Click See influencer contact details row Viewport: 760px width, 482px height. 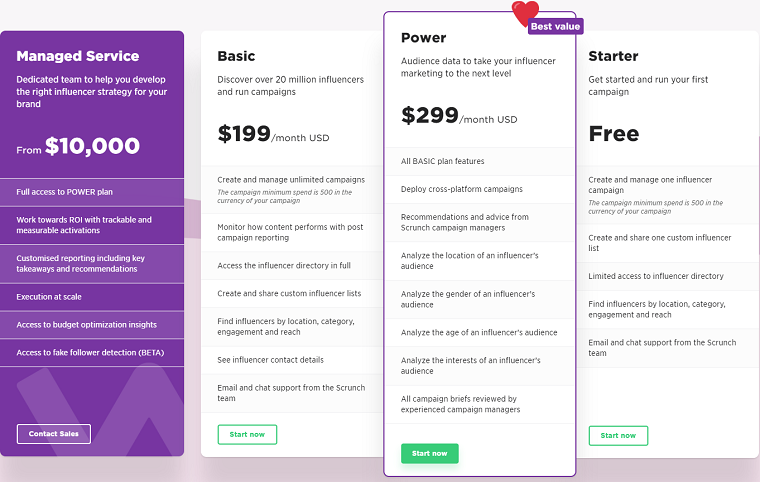292,360
